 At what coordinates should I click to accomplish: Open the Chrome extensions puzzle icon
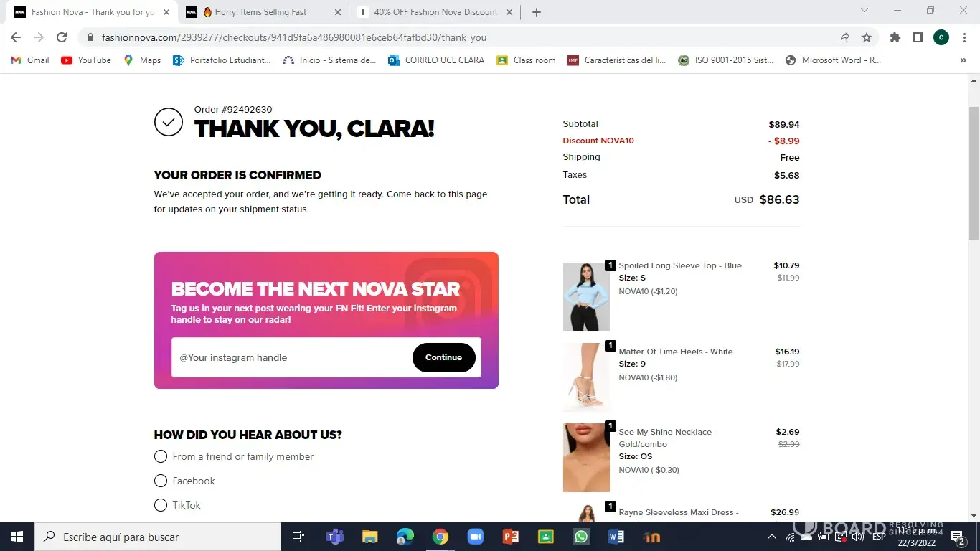click(x=895, y=37)
